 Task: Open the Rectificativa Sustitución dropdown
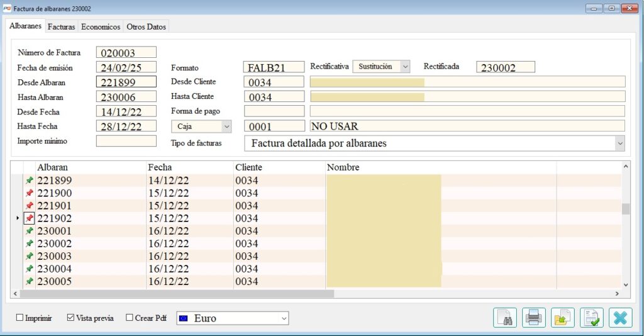click(x=382, y=67)
